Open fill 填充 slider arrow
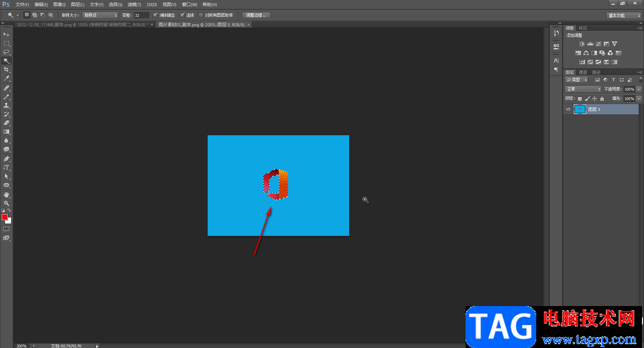Image resolution: width=644 pixels, height=348 pixels. pyautogui.click(x=639, y=99)
